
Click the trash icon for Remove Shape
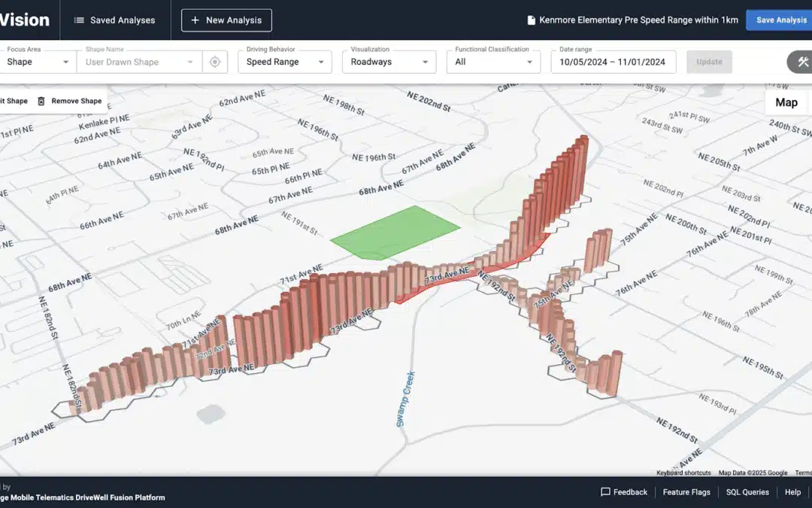(41, 101)
